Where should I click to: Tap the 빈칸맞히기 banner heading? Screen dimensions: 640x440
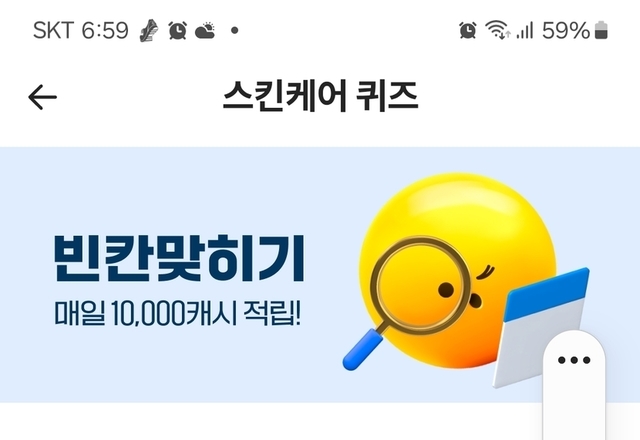[x=179, y=258]
